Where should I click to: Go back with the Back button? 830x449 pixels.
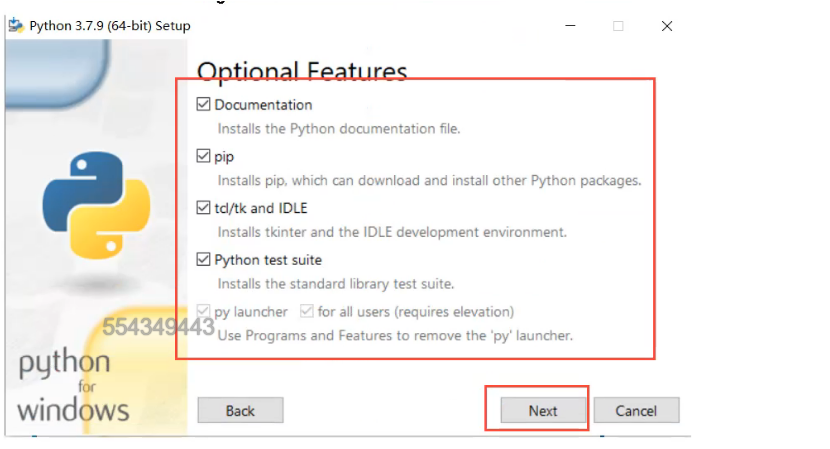point(240,410)
